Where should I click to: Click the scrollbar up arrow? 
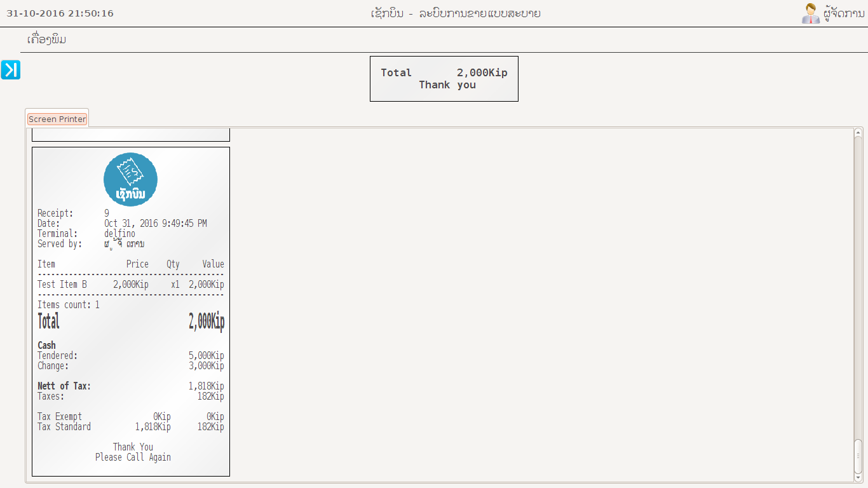click(x=858, y=132)
